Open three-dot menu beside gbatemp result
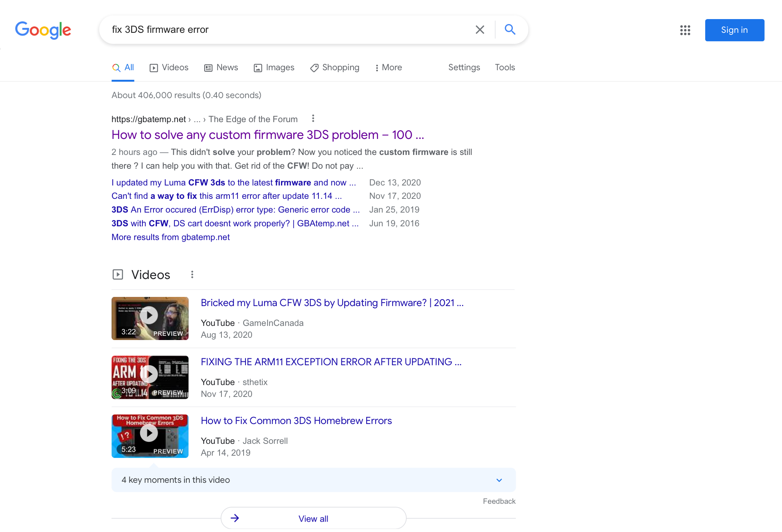 coord(313,119)
